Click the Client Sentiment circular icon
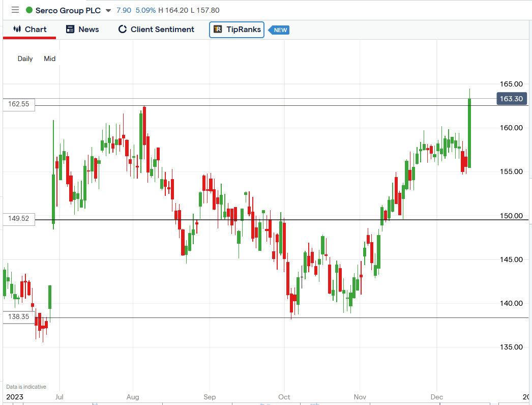This screenshot has height=405, width=532. click(123, 29)
